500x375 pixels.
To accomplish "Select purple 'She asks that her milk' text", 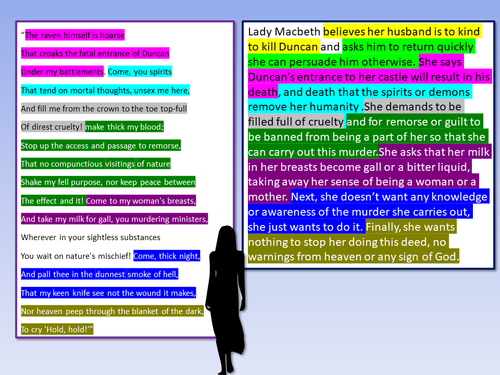I will [434, 152].
